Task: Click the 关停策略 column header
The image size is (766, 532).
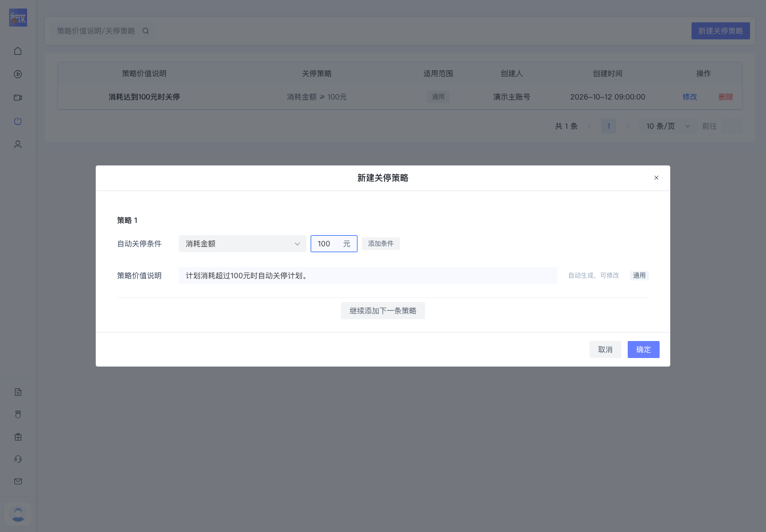Action: click(317, 73)
